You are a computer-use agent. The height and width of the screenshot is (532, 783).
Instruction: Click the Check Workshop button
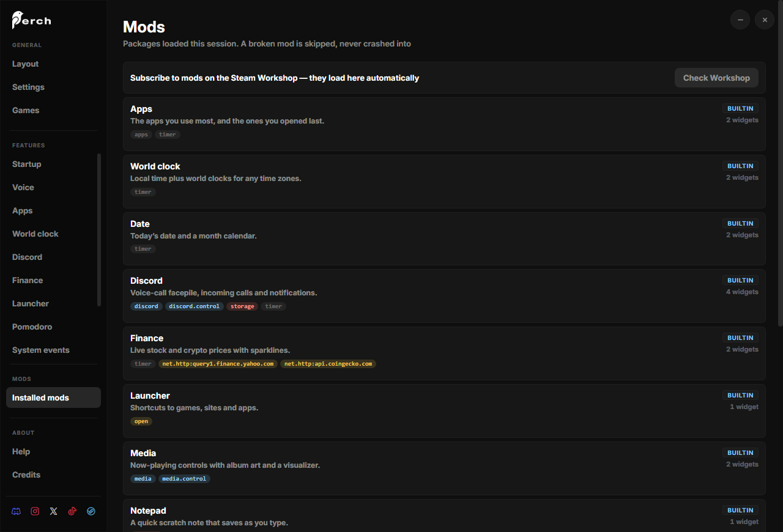point(716,78)
